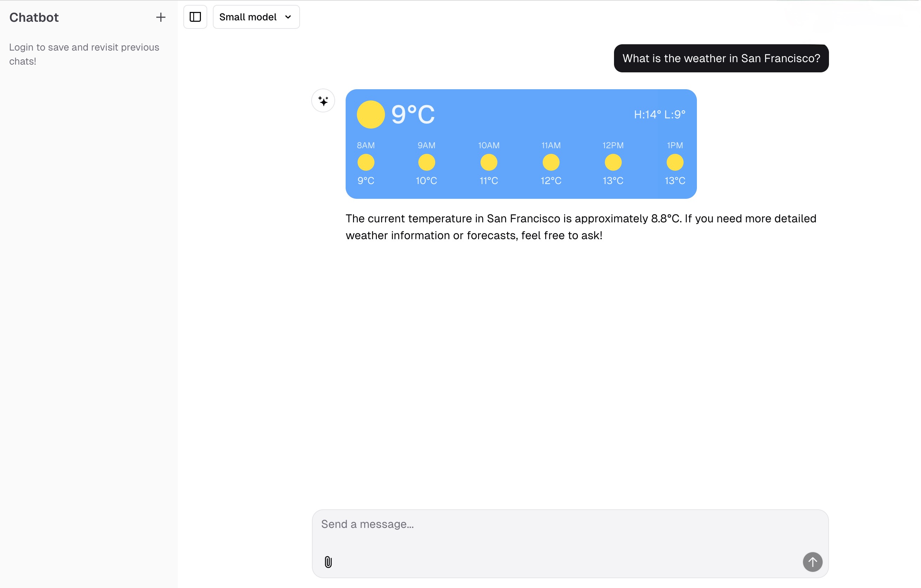The width and height of the screenshot is (921, 588).
Task: Click the user message bubble about San Francisco weather
Action: (721, 58)
